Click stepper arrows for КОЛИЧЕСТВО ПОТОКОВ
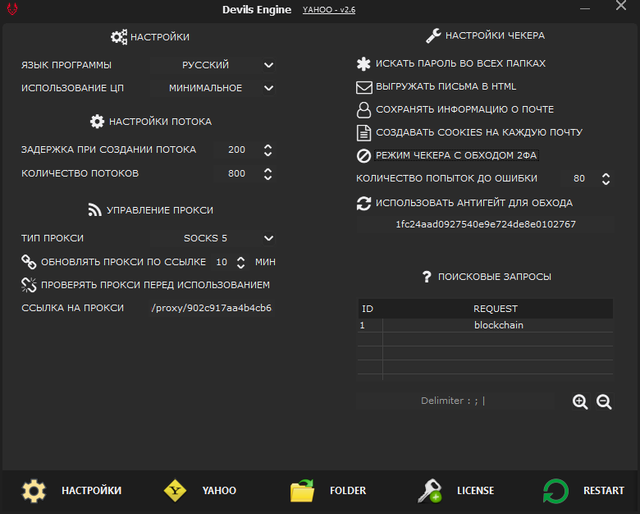This screenshot has height=514, width=640. (x=268, y=174)
